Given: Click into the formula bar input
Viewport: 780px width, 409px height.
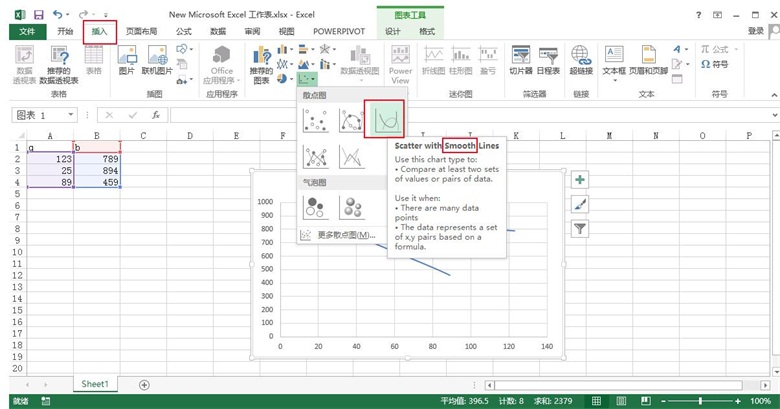Looking at the screenshot, I should click(469, 115).
